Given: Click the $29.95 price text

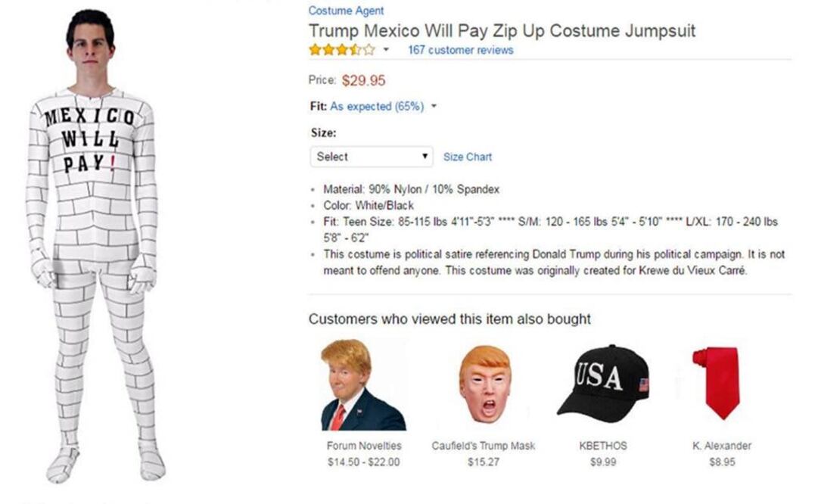Looking at the screenshot, I should (x=363, y=80).
